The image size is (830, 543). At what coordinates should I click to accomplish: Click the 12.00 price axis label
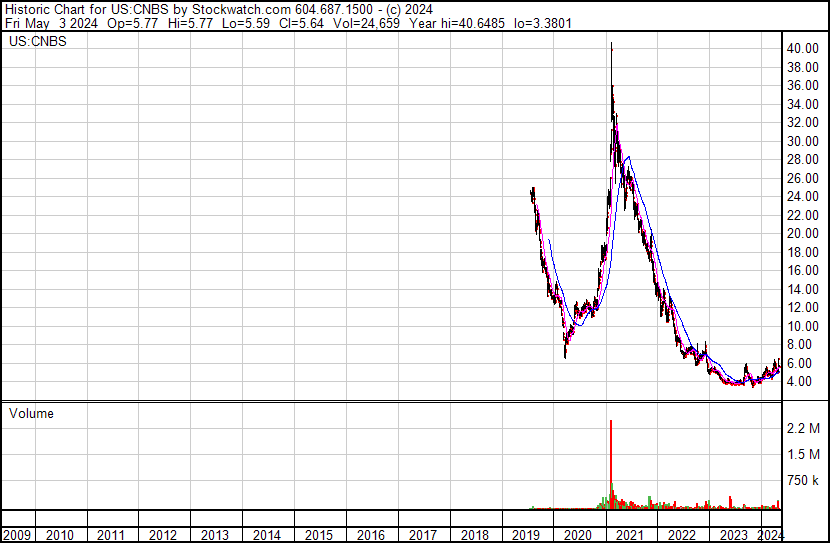tap(802, 307)
